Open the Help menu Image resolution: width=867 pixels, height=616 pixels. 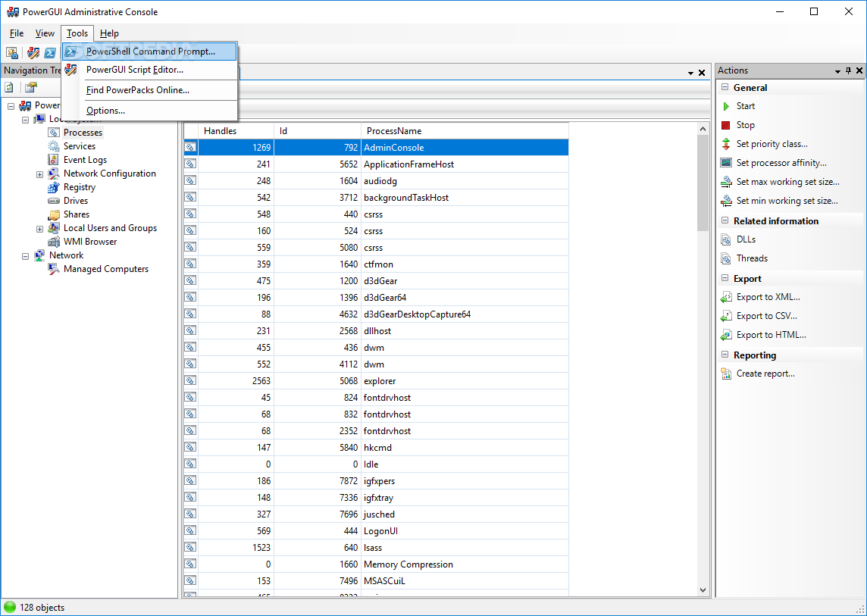(x=109, y=33)
